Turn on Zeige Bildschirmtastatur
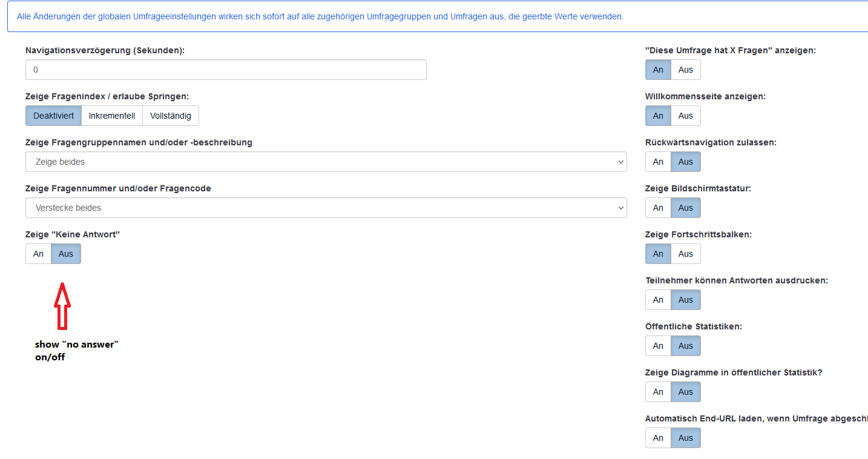Image resolution: width=868 pixels, height=459 pixels. point(658,208)
